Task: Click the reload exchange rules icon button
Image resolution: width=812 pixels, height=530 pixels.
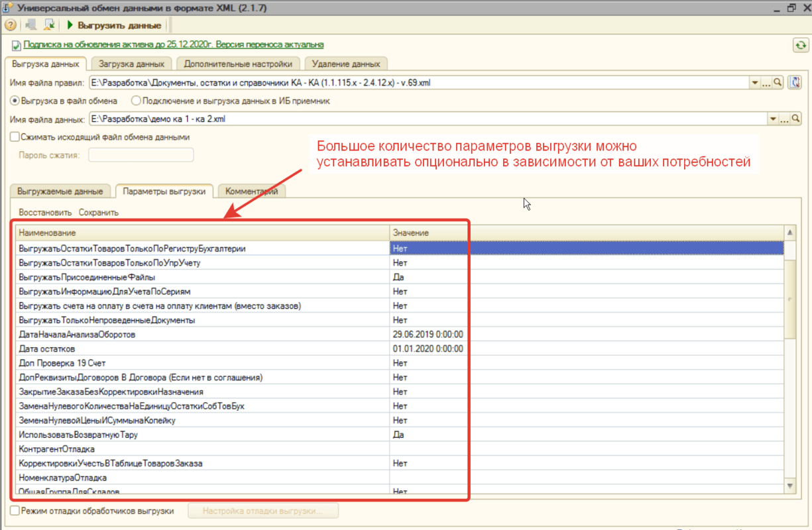Action: (x=795, y=83)
